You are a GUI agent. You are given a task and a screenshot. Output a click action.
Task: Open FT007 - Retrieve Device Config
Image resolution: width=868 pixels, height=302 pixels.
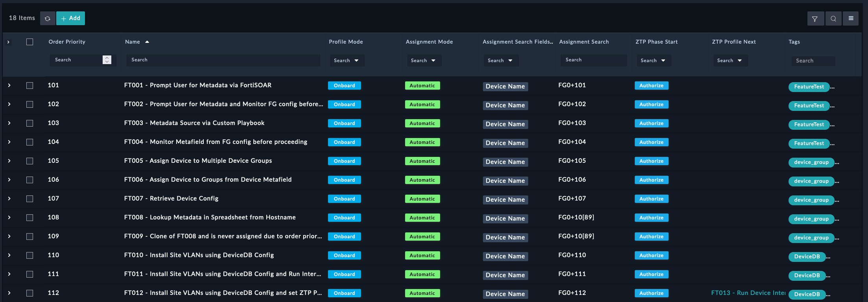click(171, 199)
